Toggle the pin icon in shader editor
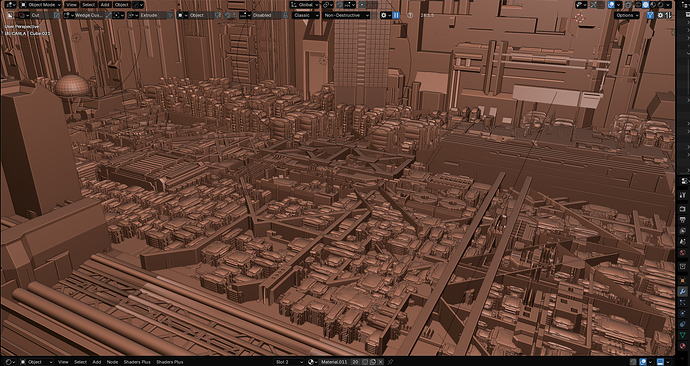 tap(390, 362)
